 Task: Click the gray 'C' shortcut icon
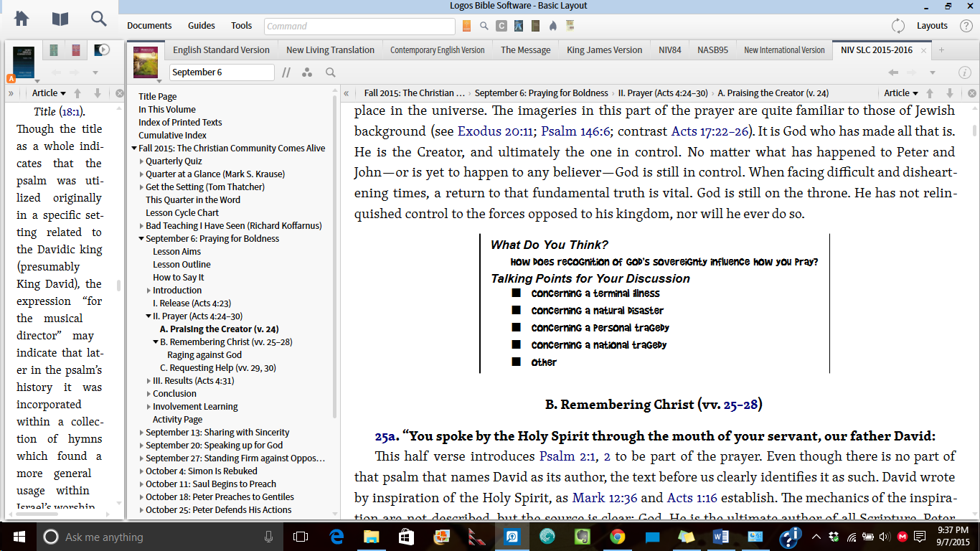click(501, 26)
